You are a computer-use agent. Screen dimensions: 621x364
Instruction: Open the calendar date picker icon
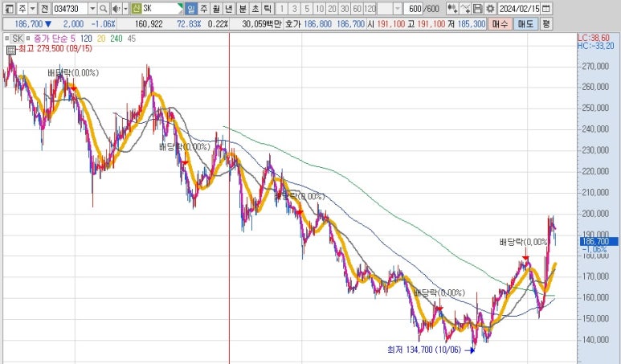click(x=546, y=8)
